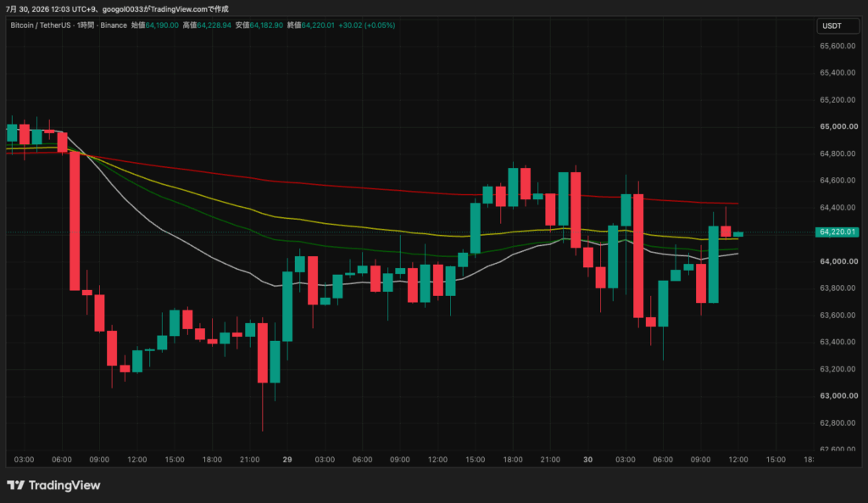Screen dimensions: 868x503
Task: Click the current price label 64,220.01
Action: [837, 232]
